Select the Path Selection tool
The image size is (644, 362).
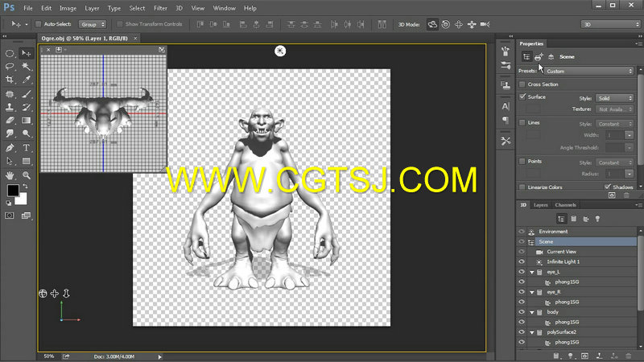pos(10,161)
